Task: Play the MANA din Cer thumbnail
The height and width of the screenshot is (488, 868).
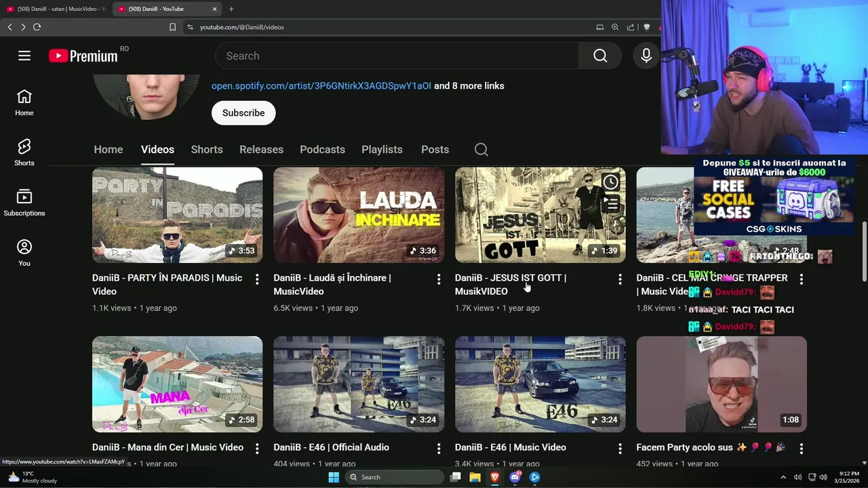Action: [x=177, y=384]
